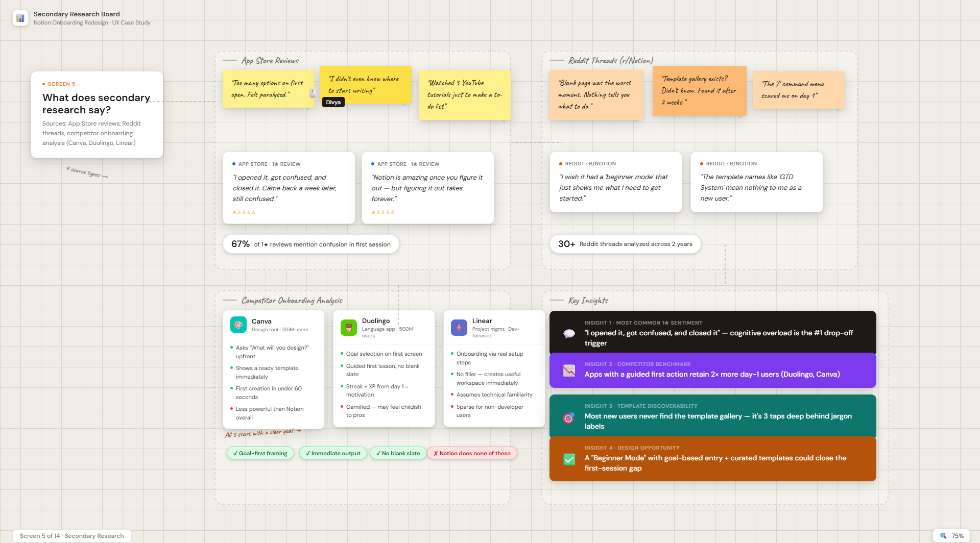Open Insight 4 design opportunity banner
980x543 pixels.
(713, 459)
